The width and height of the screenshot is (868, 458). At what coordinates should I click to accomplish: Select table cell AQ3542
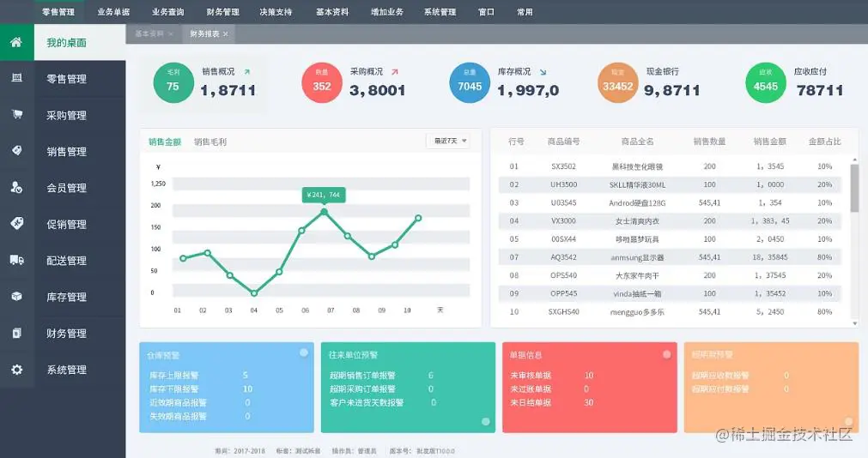pyautogui.click(x=563, y=257)
